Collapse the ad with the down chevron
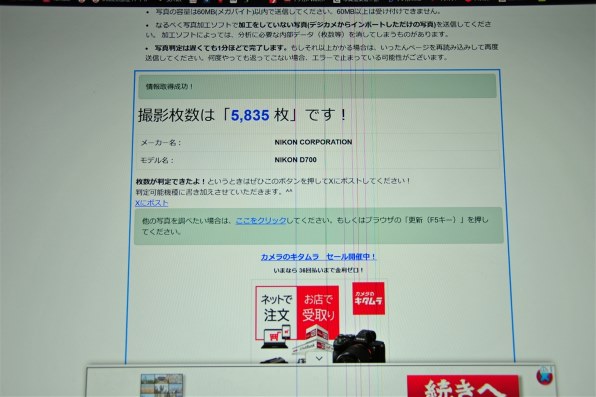Image resolution: width=596 pixels, height=397 pixels. [319, 358]
